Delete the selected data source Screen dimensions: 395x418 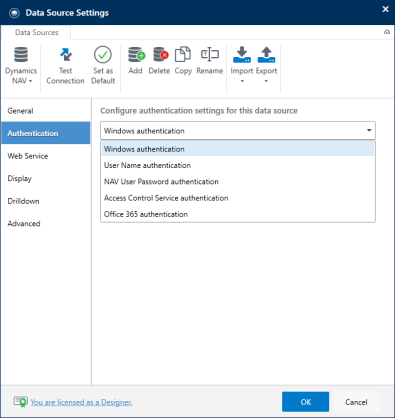pyautogui.click(x=159, y=61)
